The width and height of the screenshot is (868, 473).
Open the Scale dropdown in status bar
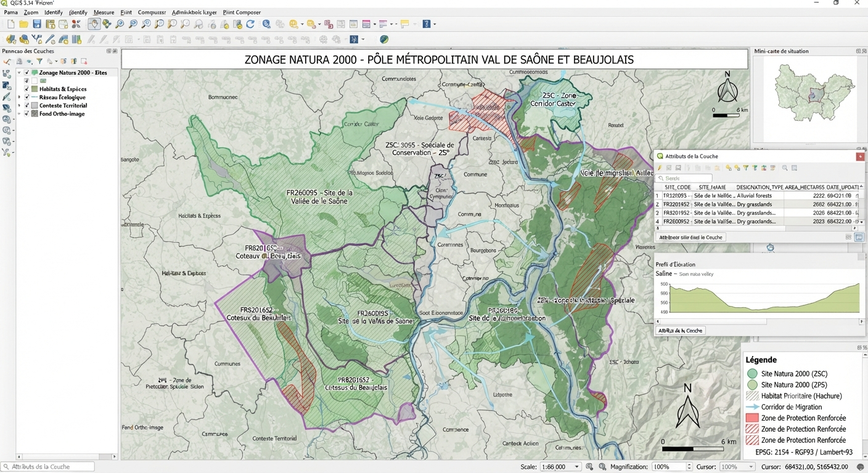click(577, 467)
